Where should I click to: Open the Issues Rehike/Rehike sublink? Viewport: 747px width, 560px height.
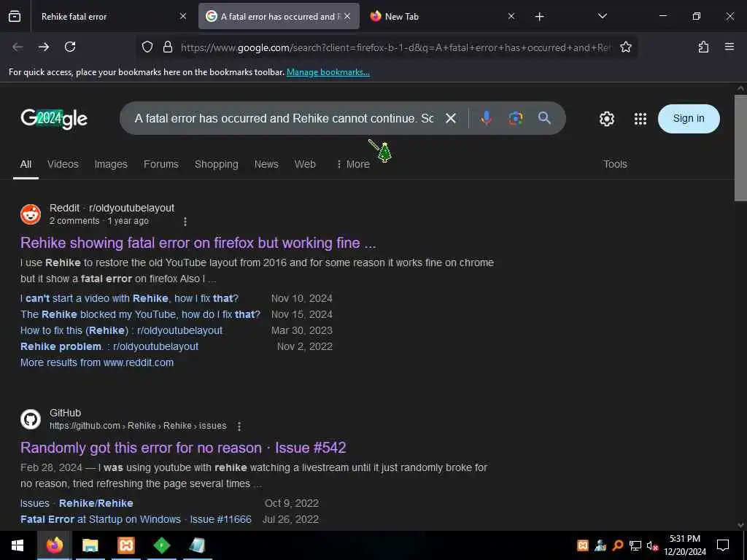[x=77, y=503]
